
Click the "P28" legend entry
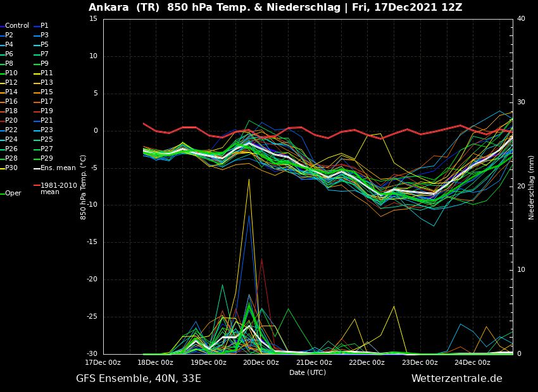[x=9, y=159]
